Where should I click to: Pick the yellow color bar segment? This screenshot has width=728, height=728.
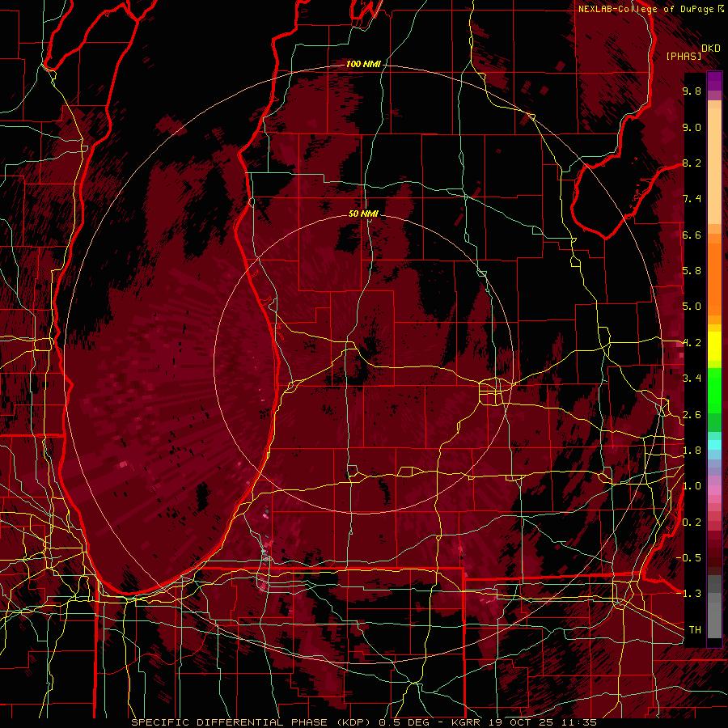coord(714,346)
